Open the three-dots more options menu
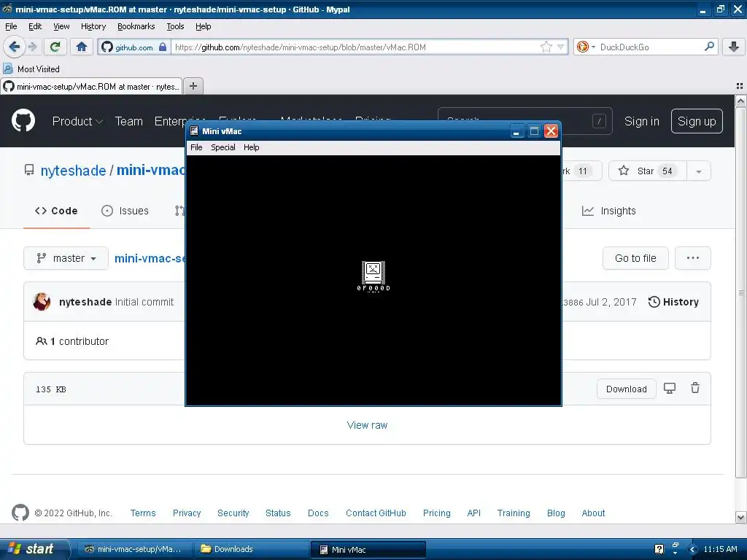This screenshot has height=560, width=747. pyautogui.click(x=693, y=258)
